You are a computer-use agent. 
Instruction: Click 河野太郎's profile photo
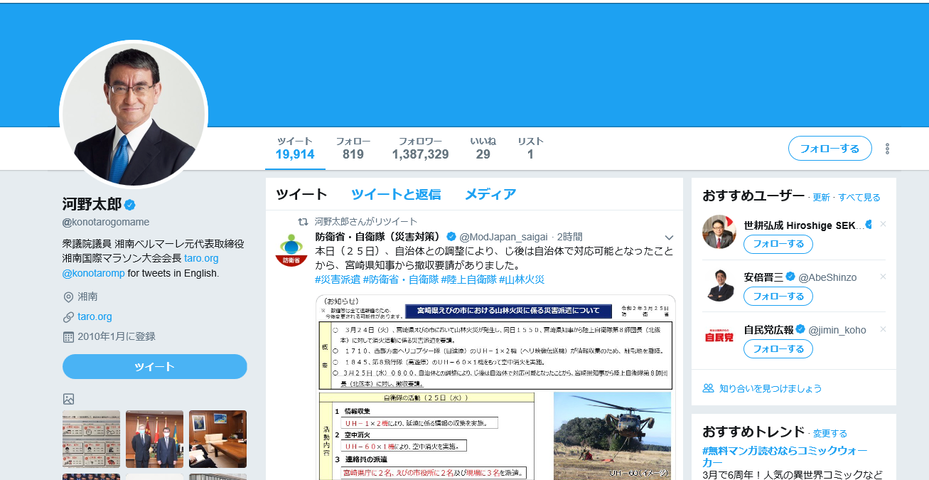pos(133,115)
